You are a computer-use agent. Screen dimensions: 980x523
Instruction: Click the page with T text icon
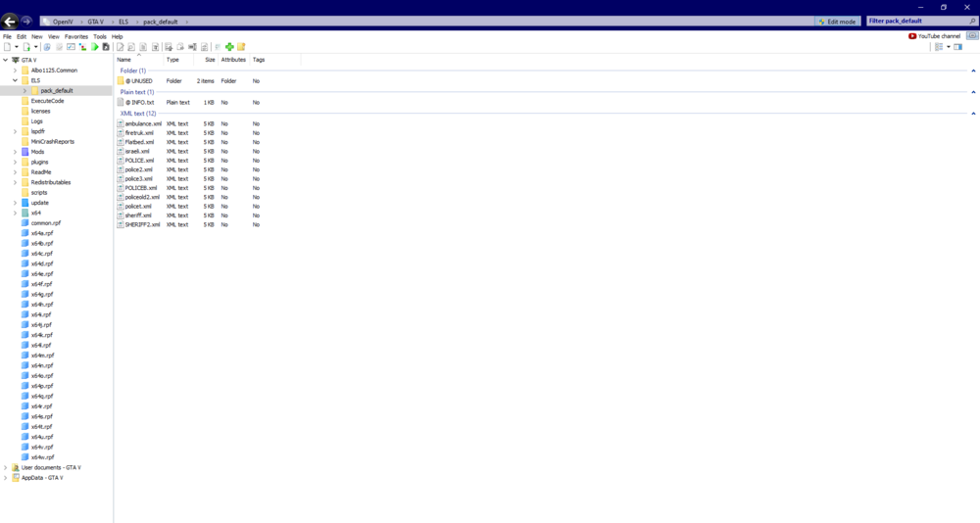point(156,47)
